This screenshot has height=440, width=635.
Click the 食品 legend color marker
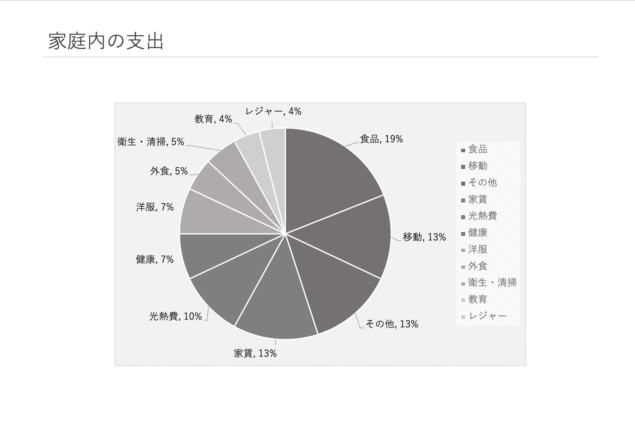[463, 151]
